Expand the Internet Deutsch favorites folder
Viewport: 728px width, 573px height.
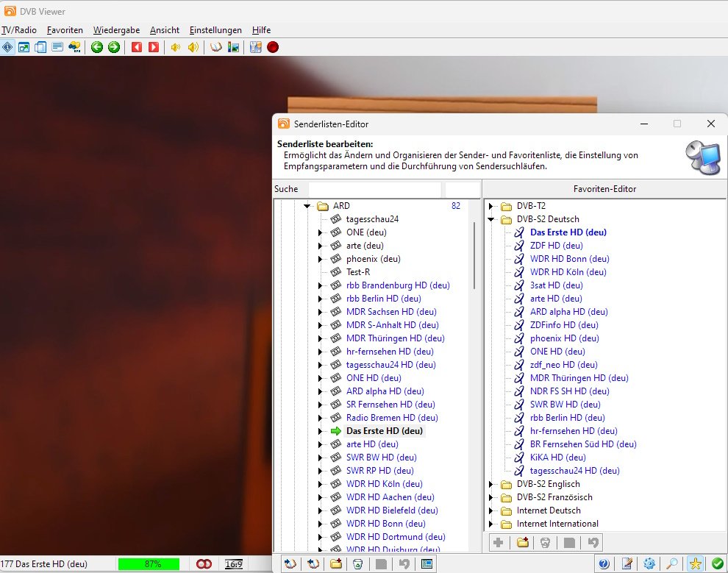[491, 510]
